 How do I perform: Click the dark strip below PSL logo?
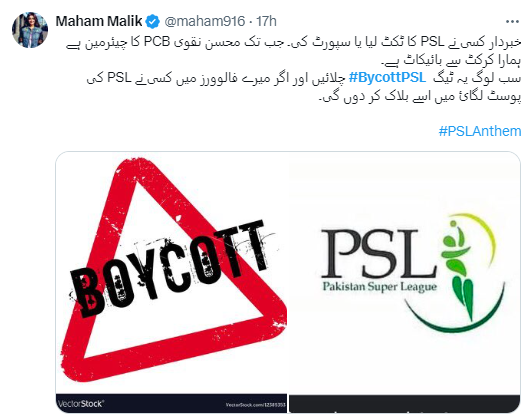point(405,403)
